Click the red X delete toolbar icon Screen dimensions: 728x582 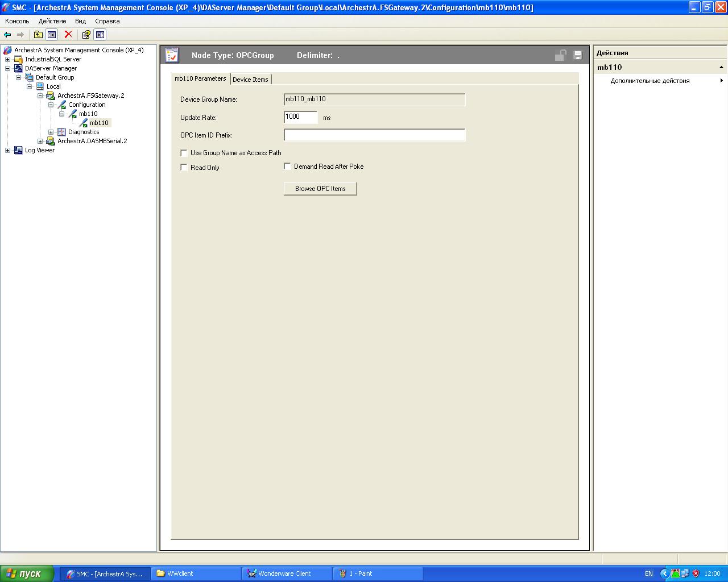(68, 35)
